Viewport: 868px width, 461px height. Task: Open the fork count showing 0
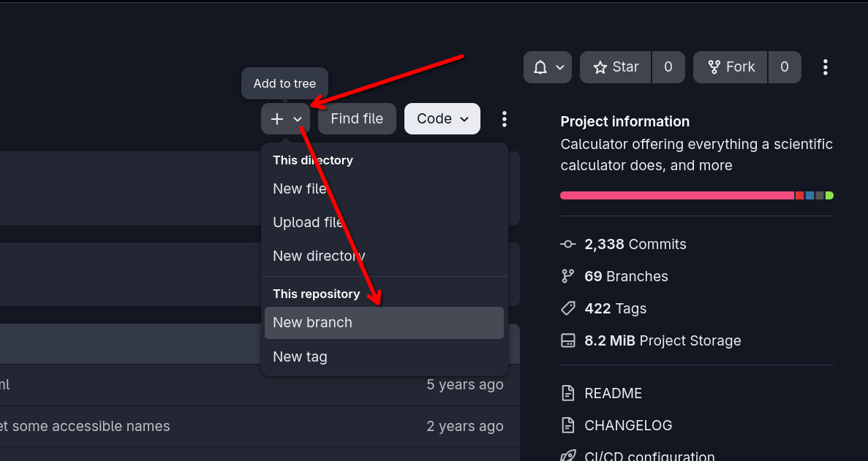[785, 67]
